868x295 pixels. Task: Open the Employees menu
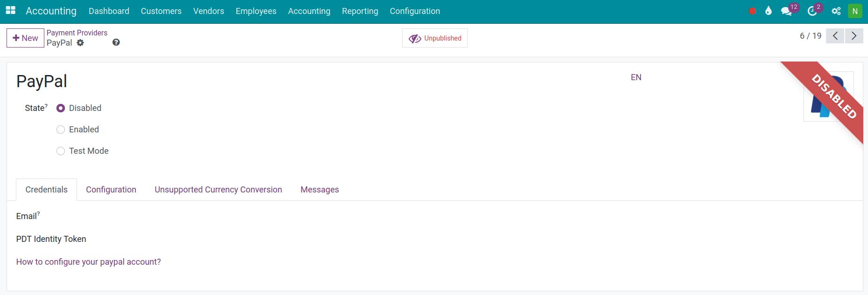pyautogui.click(x=256, y=11)
